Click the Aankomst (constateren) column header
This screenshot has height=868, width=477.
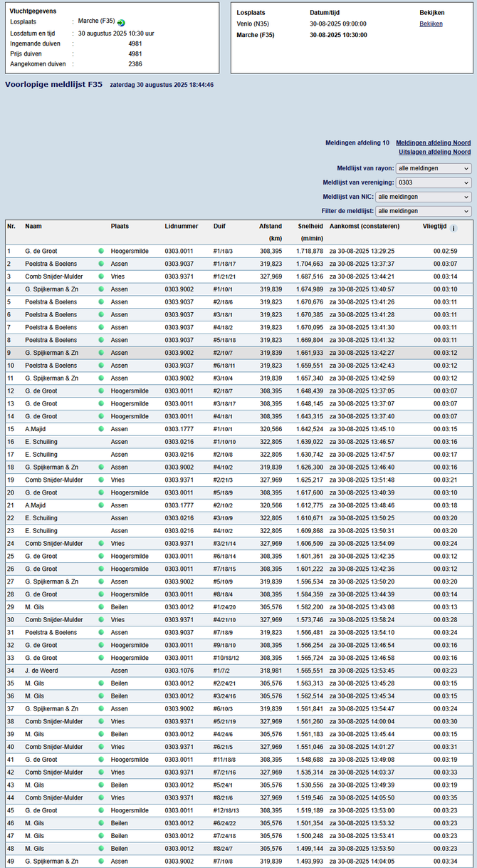click(x=365, y=226)
